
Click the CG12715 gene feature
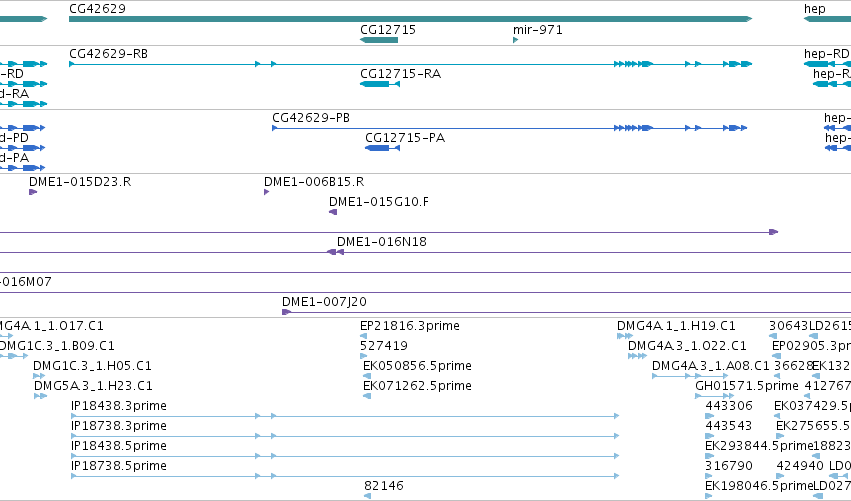[379, 40]
